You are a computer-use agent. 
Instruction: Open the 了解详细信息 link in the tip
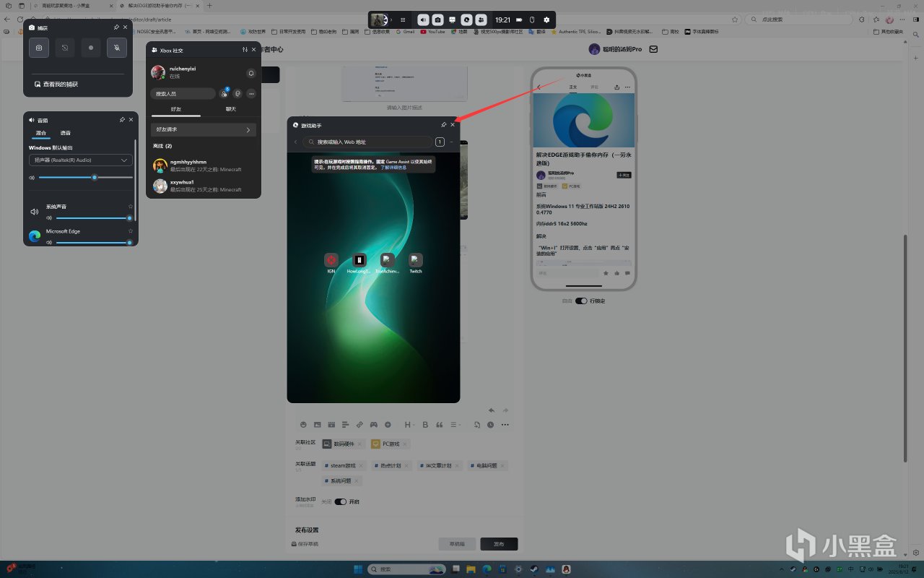point(394,167)
